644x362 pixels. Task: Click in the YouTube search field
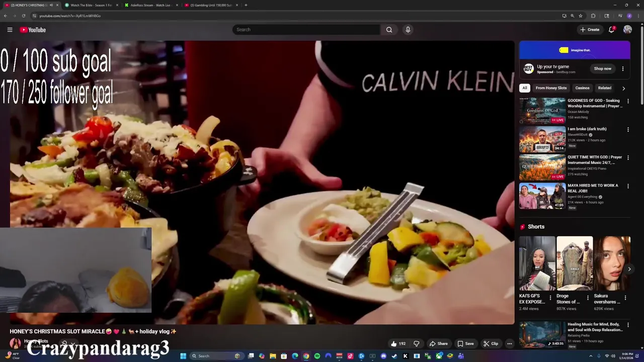(x=306, y=30)
